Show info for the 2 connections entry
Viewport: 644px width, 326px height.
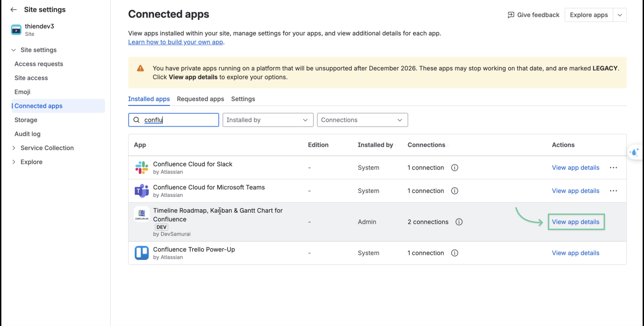[x=459, y=222]
